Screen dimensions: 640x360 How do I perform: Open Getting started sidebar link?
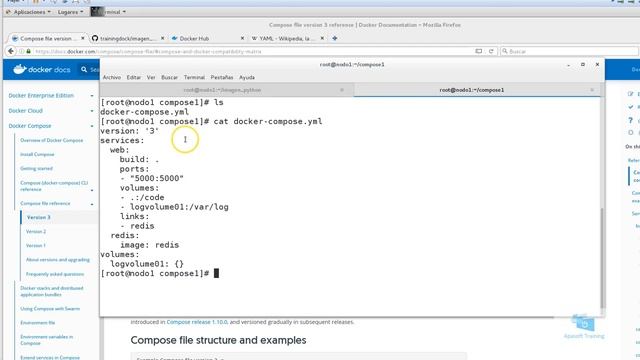(x=36, y=169)
